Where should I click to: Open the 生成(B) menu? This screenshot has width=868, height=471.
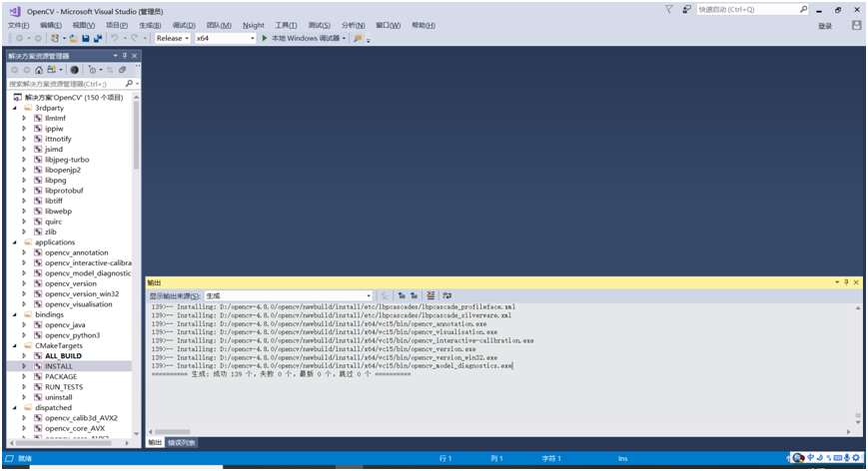pyautogui.click(x=150, y=25)
